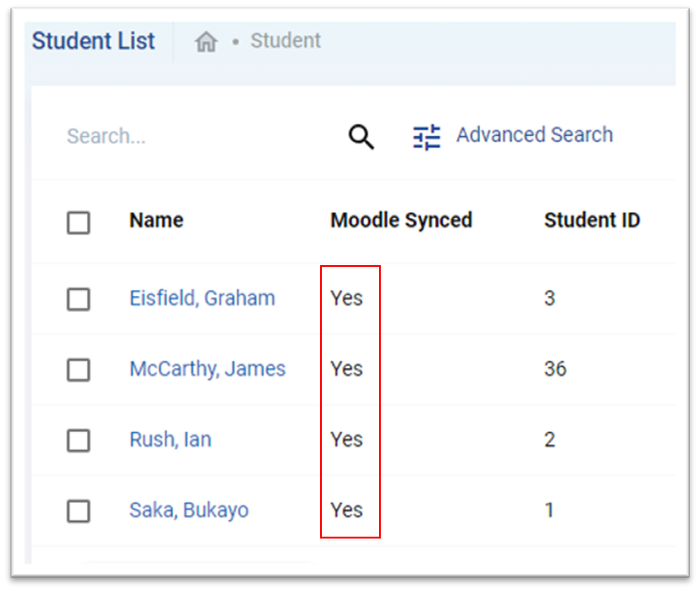
Task: Select the Rush, Ian row checkbox
Action: (x=79, y=440)
